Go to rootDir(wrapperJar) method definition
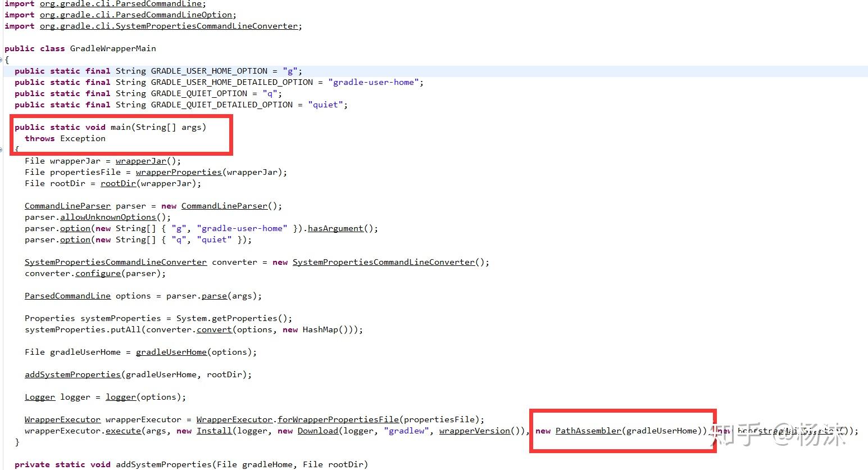Image resolution: width=868 pixels, height=470 pixels. [x=119, y=183]
